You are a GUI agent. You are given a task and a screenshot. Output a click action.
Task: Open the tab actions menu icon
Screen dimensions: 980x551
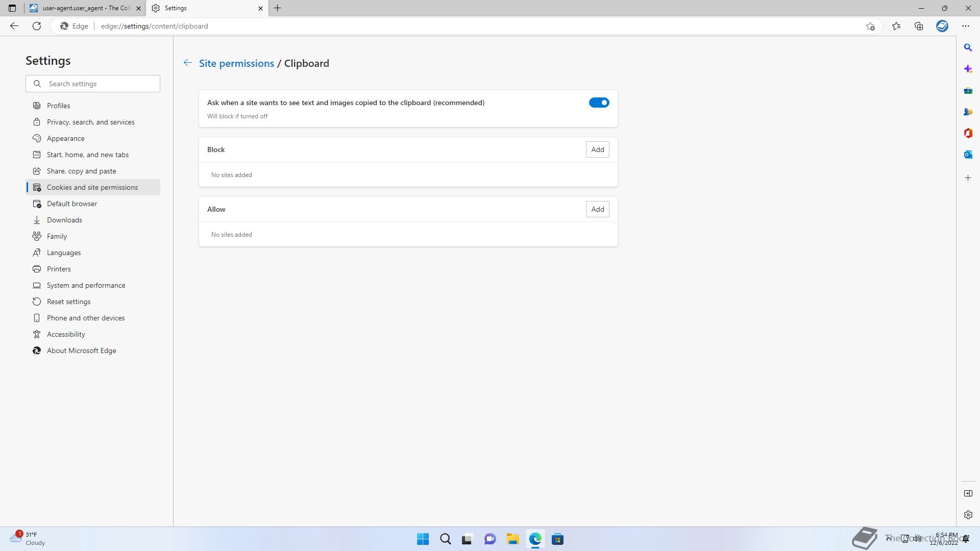click(12, 8)
